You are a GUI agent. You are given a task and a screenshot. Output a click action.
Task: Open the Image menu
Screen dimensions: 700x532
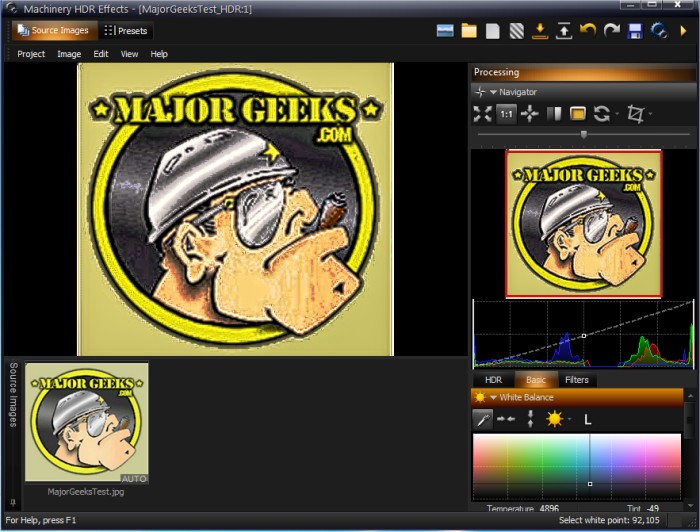click(x=69, y=54)
